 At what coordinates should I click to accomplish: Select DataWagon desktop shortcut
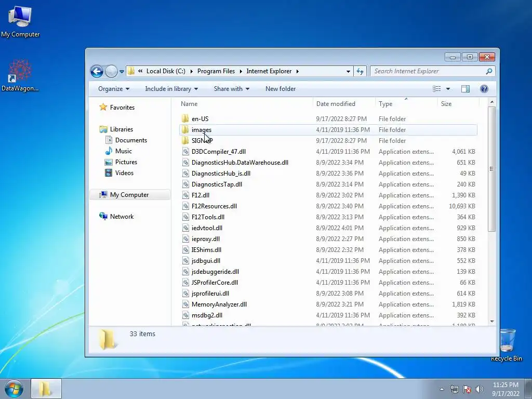20,76
